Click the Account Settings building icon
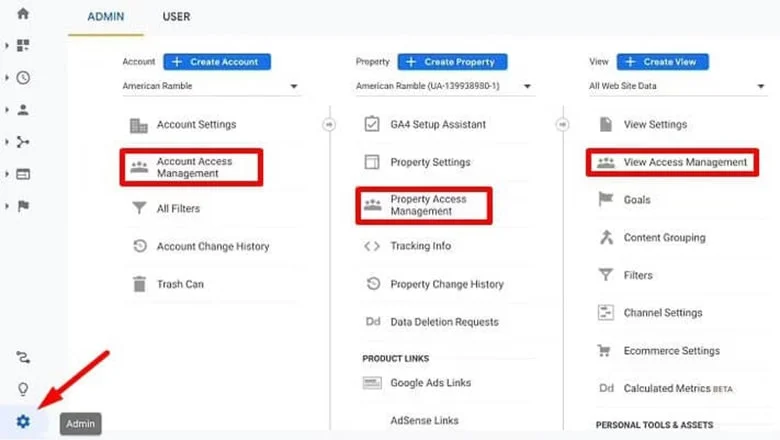 pyautogui.click(x=139, y=125)
